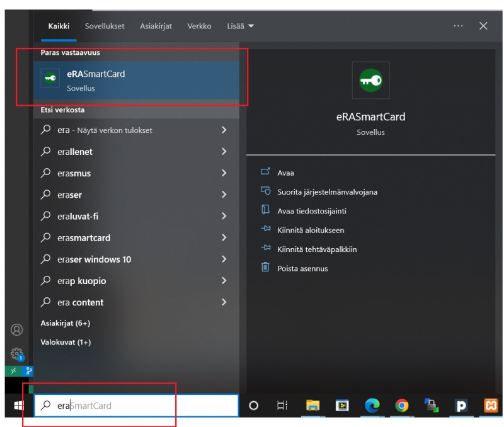Click Suorita järjestelmänvalvojana action
This screenshot has height=427, width=504.
pos(327,192)
